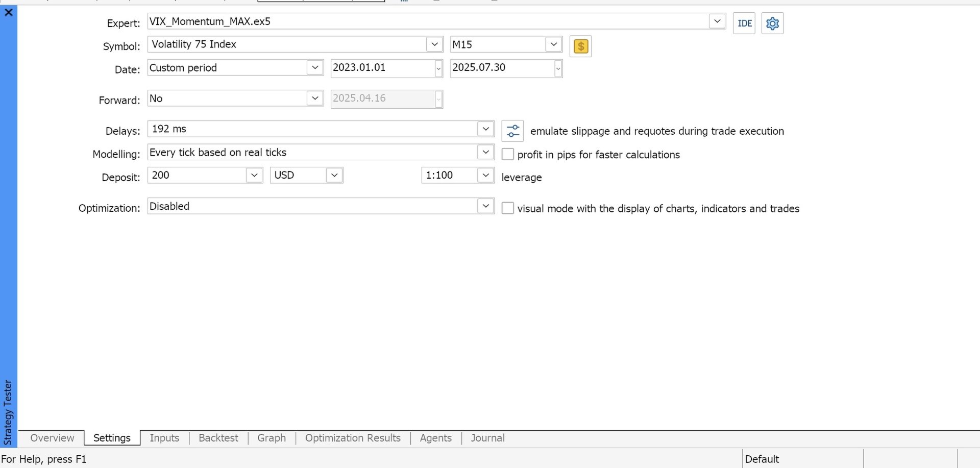
Task: Switch to the Overview tab
Action: coord(52,438)
